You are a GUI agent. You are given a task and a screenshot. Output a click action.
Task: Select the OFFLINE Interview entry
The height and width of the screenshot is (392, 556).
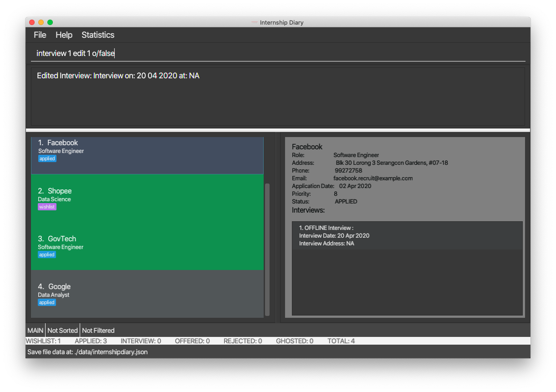pyautogui.click(x=407, y=235)
